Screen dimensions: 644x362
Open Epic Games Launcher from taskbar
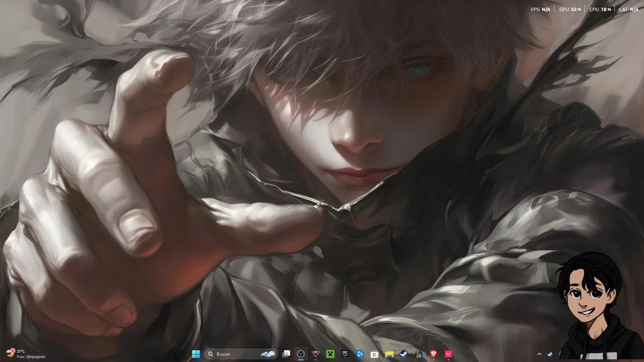pos(345,354)
